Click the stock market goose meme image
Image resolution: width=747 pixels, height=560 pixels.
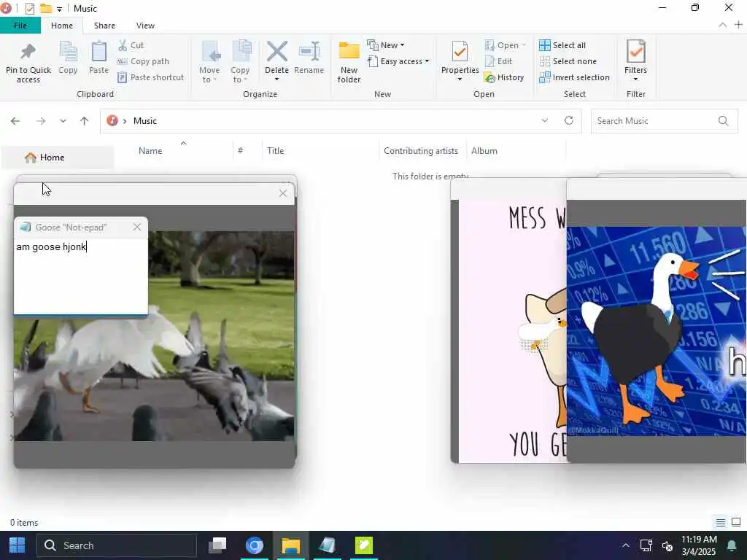tap(657, 331)
